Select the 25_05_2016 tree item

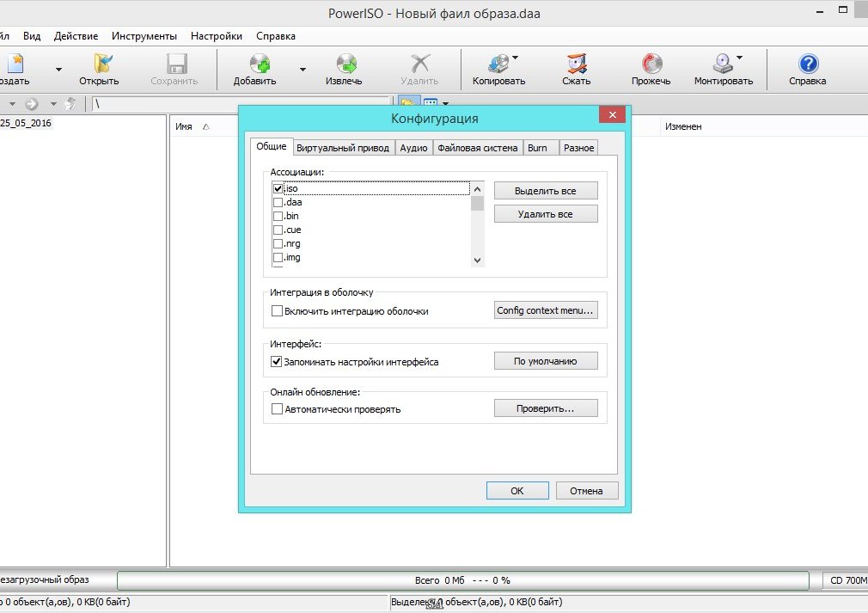pos(26,123)
